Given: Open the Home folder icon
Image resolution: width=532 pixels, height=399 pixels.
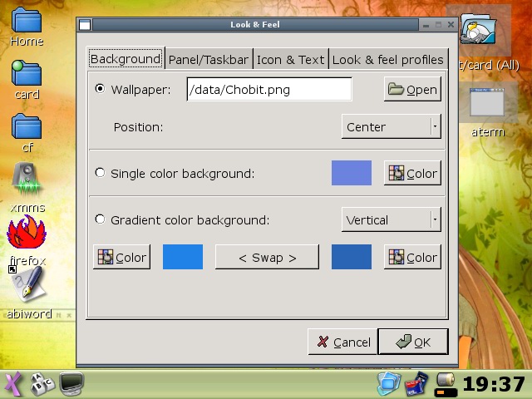Looking at the screenshot, I should click(27, 21).
